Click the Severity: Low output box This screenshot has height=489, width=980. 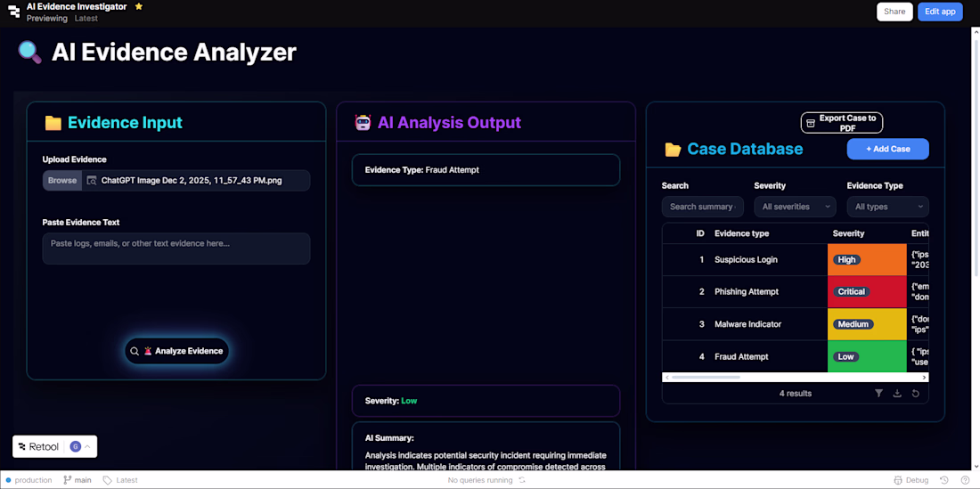486,401
